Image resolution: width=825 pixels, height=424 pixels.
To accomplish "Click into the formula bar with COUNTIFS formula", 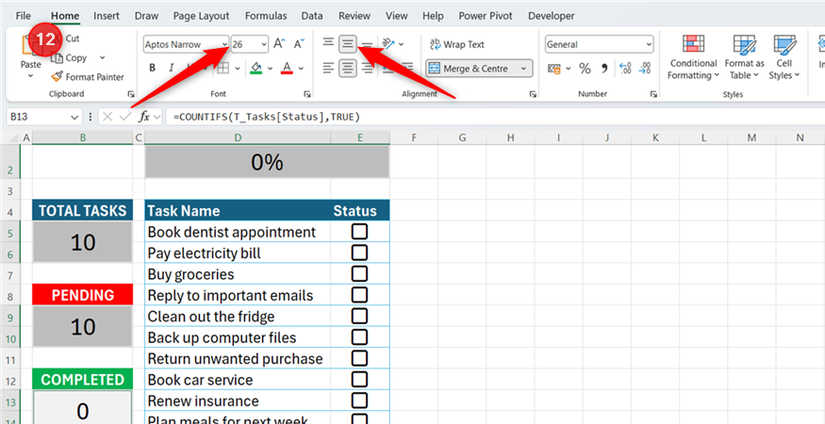I will [495, 117].
